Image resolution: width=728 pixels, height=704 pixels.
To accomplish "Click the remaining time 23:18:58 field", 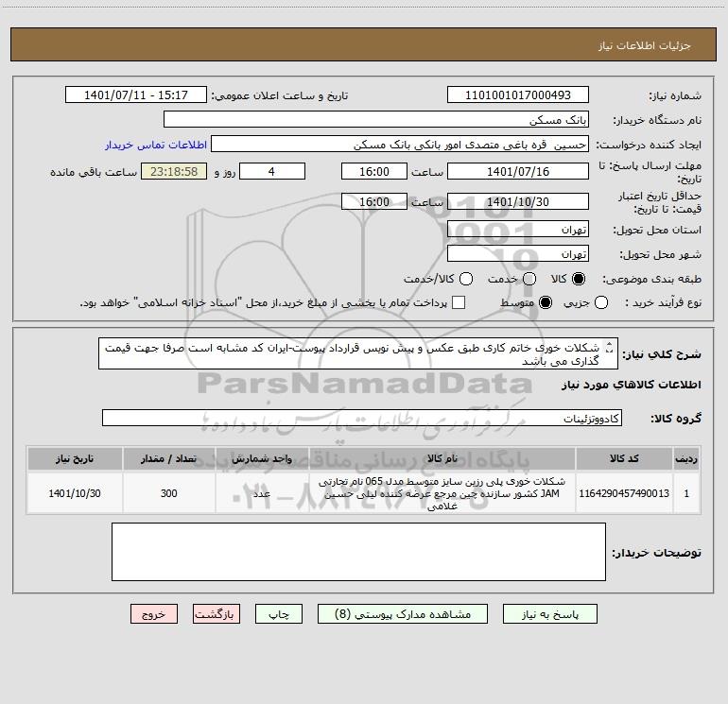I will pyautogui.click(x=174, y=172).
